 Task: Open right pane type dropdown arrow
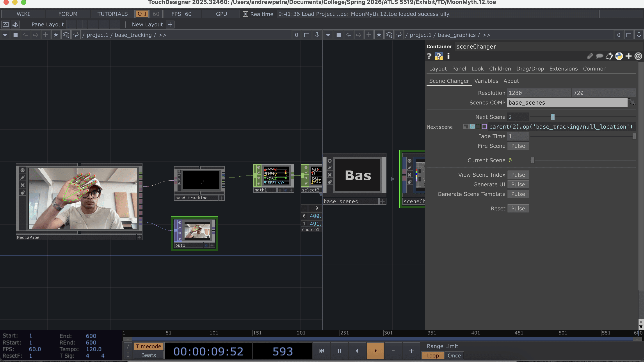pyautogui.click(x=328, y=35)
